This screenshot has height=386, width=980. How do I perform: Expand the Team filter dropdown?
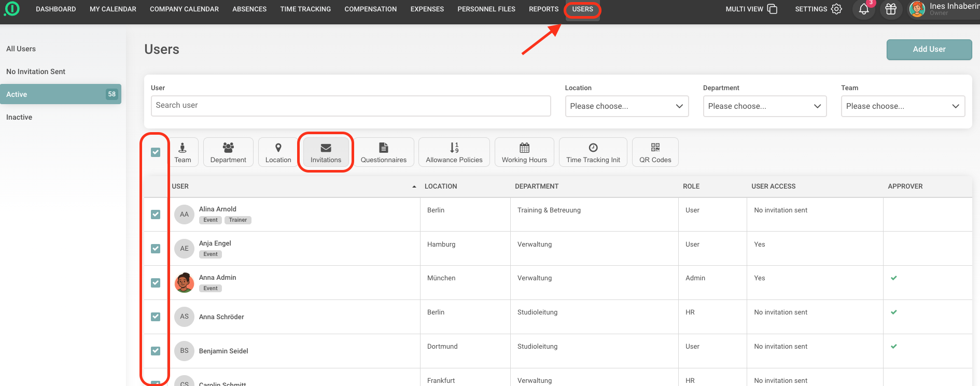(903, 106)
